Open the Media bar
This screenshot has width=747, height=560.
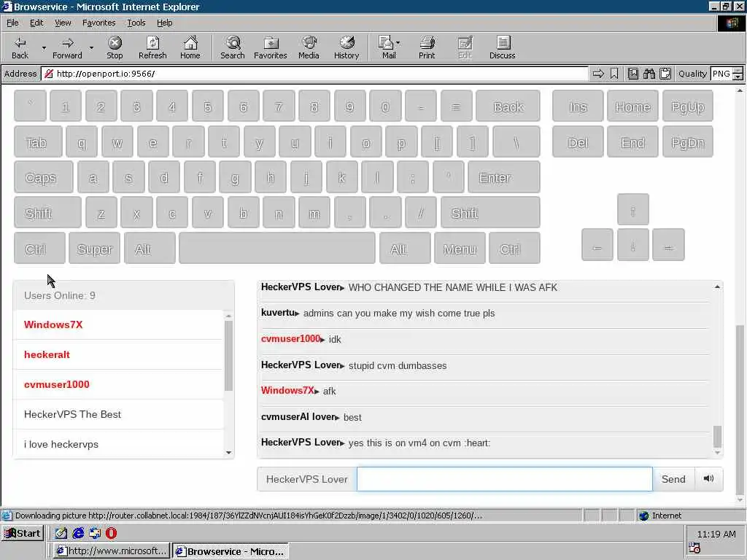[309, 47]
